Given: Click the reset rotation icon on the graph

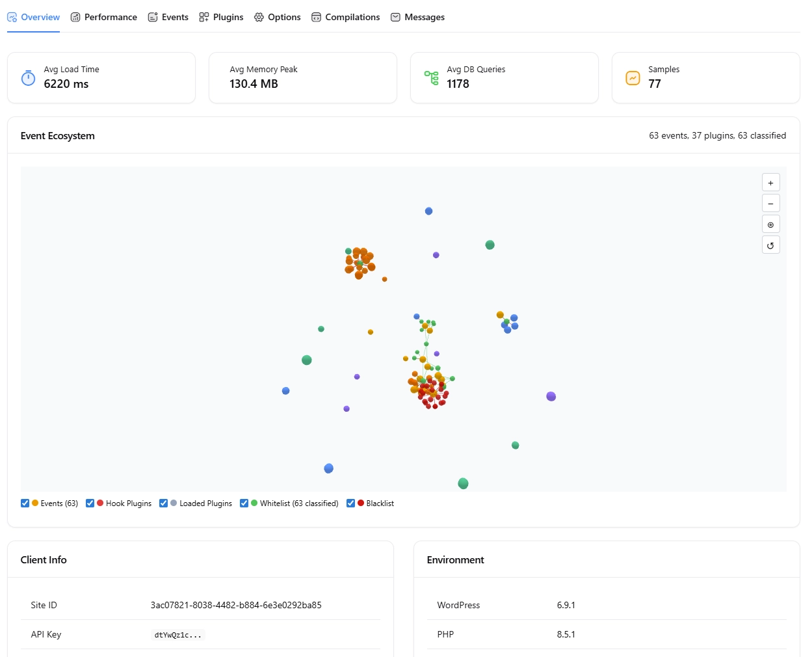Looking at the screenshot, I should (x=770, y=245).
